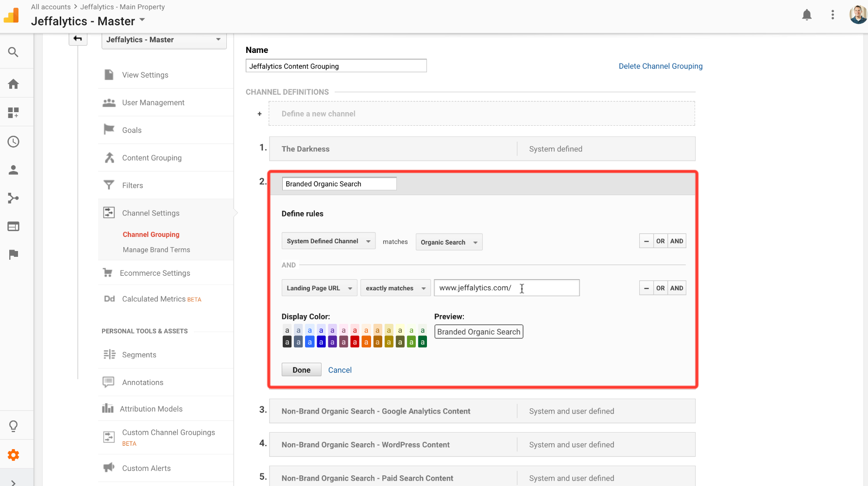The width and height of the screenshot is (868, 486).
Task: Click Cancel link next to Done
Action: 340,370
